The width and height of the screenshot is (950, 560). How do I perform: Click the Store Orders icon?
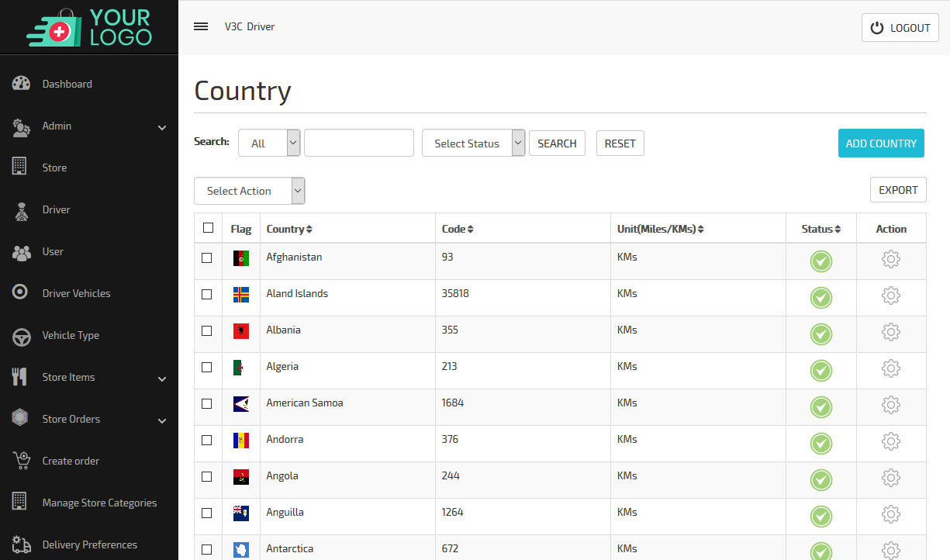[x=20, y=419]
